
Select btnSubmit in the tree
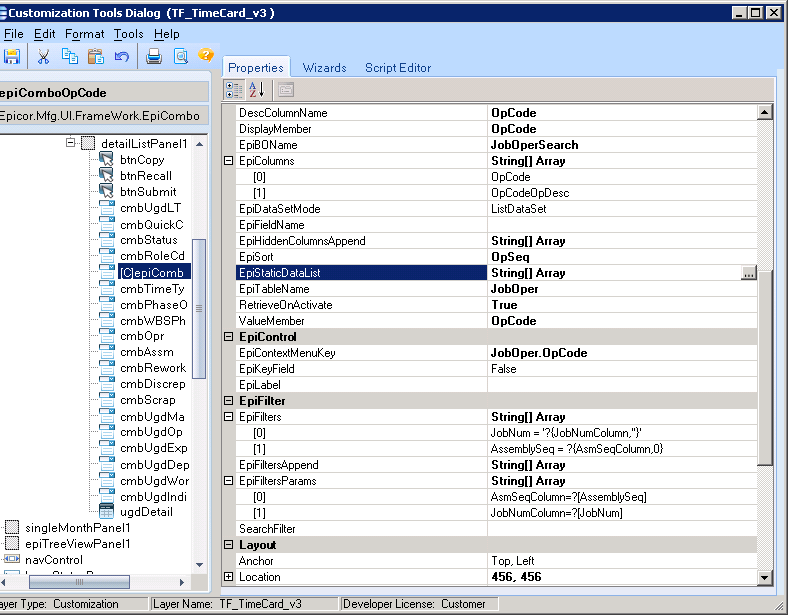pos(147,191)
